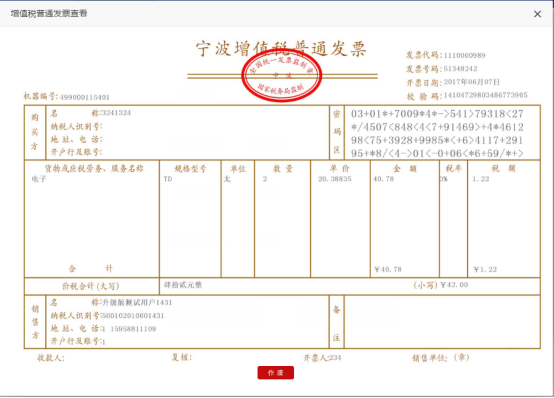Click the total tax amount ¥1.22
Screen dimensions: 554x398
click(x=485, y=269)
